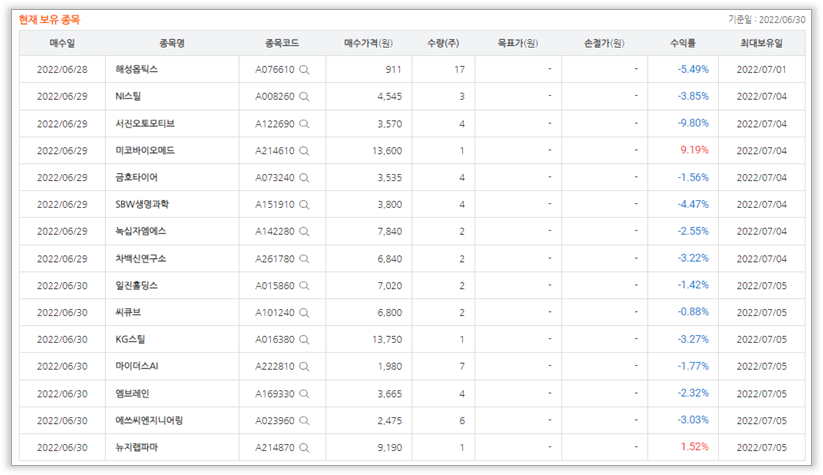The image size is (823, 475).
Task: Click search icon for code A015860
Action: coord(304,286)
